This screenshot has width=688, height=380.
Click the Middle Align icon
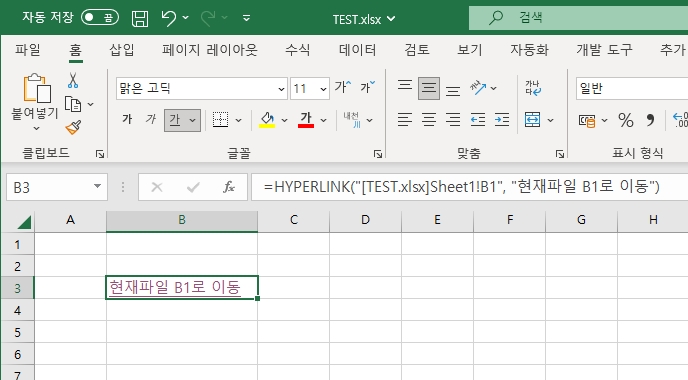tap(429, 89)
